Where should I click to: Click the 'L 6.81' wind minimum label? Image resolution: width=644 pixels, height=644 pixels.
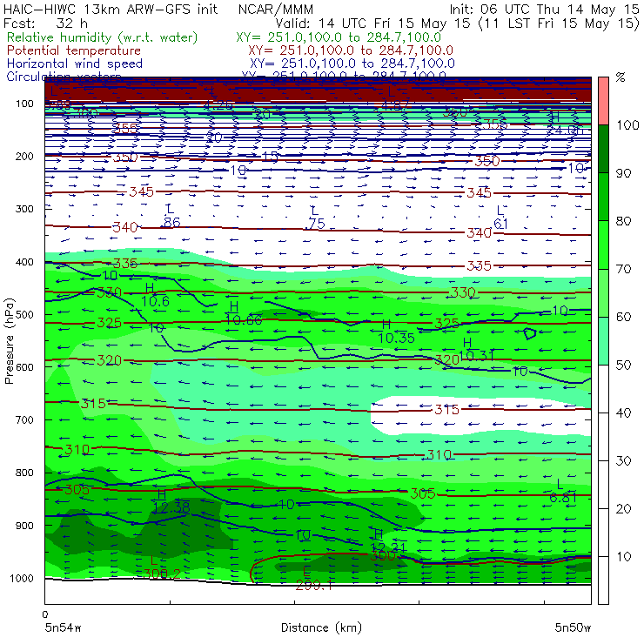pos(563,491)
